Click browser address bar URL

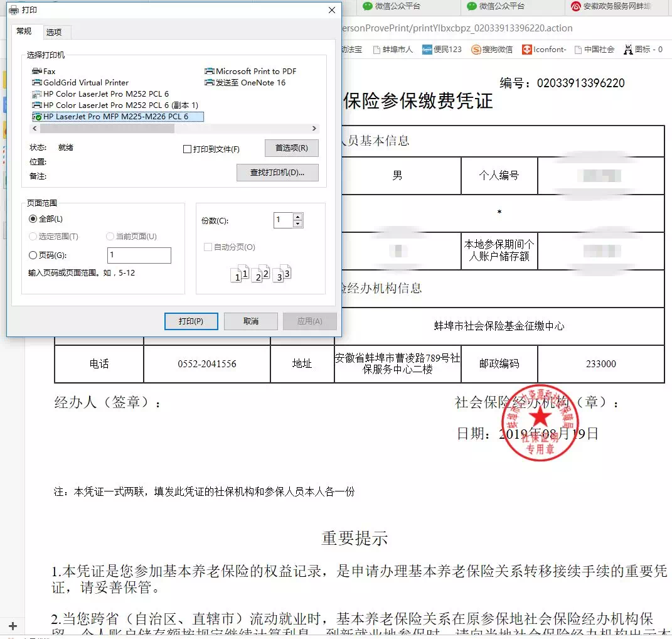click(x=457, y=28)
